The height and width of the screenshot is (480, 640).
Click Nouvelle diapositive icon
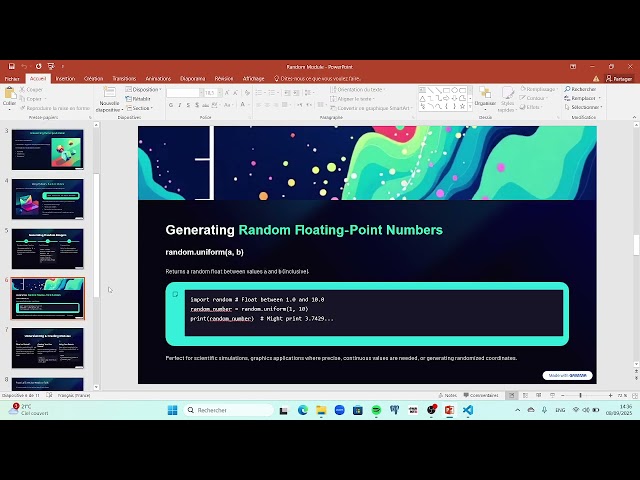[x=109, y=93]
